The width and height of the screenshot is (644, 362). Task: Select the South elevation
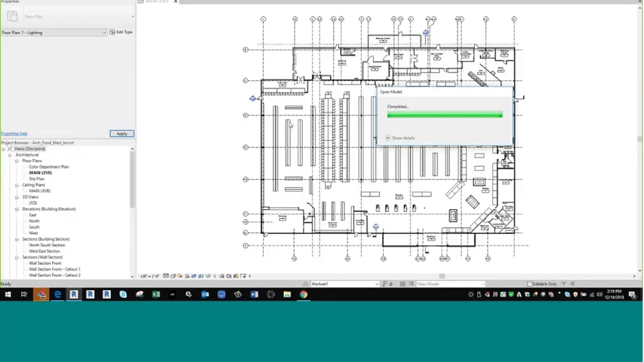pyautogui.click(x=34, y=227)
